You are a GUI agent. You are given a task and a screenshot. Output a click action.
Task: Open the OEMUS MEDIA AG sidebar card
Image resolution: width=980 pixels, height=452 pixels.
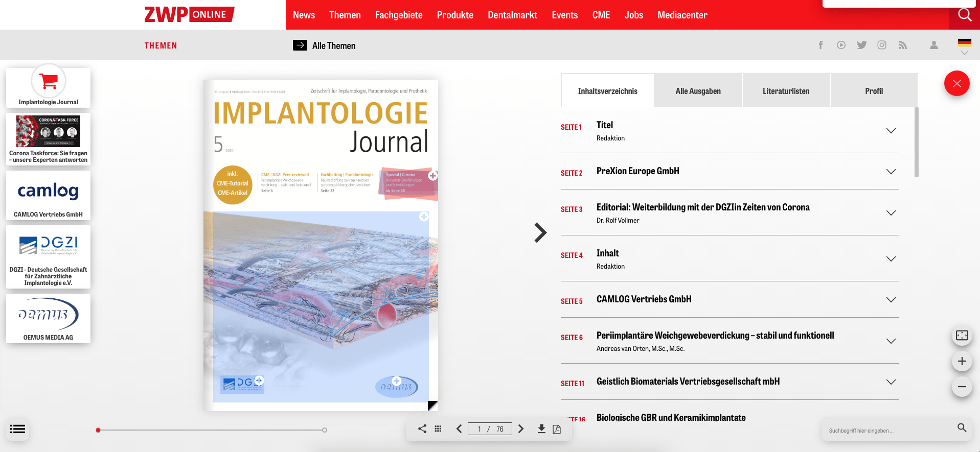pyautogui.click(x=48, y=318)
